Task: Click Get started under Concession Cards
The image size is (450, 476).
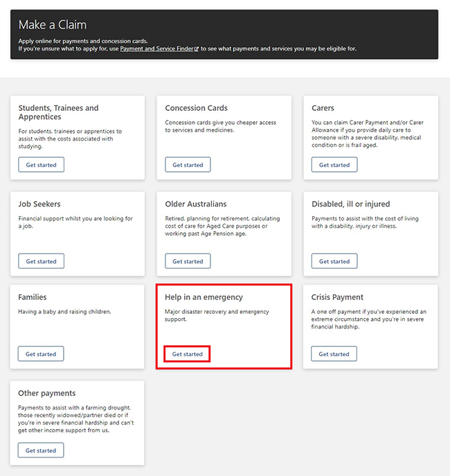Action: [188, 165]
